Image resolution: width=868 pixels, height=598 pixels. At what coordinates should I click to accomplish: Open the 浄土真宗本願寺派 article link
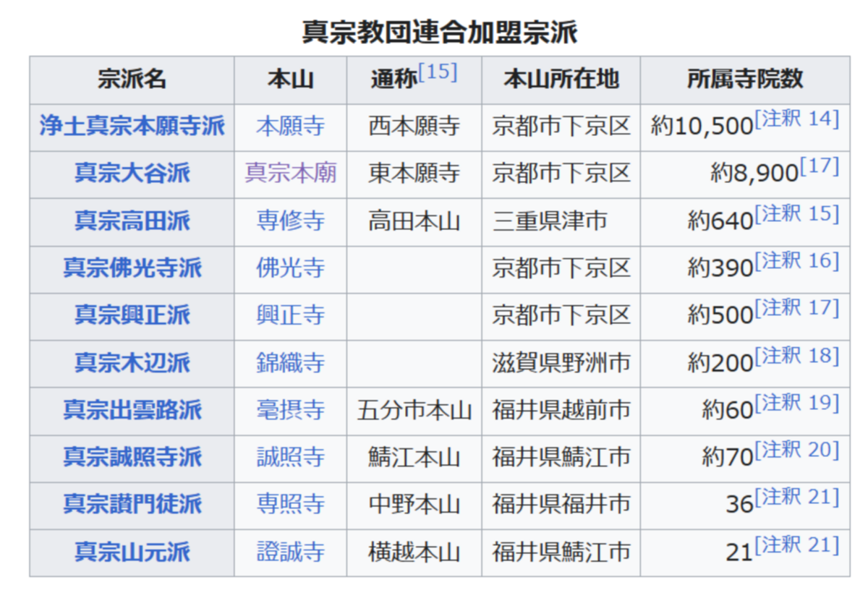tap(132, 127)
